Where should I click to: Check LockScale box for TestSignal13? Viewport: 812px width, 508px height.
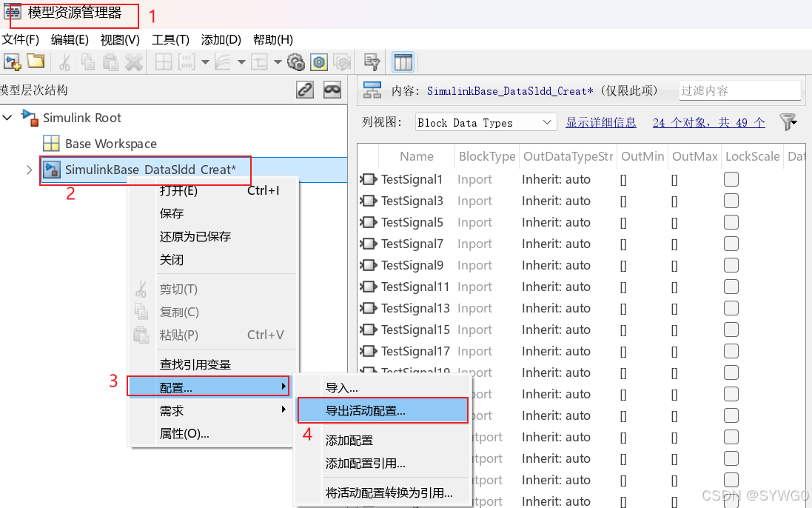pyautogui.click(x=731, y=309)
